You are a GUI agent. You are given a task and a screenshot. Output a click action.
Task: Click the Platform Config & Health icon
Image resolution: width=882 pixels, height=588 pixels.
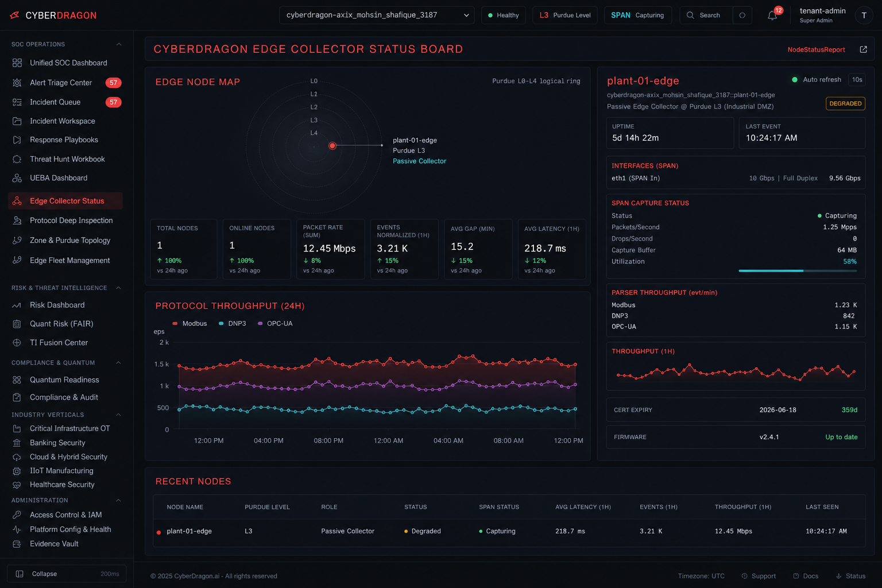17,529
